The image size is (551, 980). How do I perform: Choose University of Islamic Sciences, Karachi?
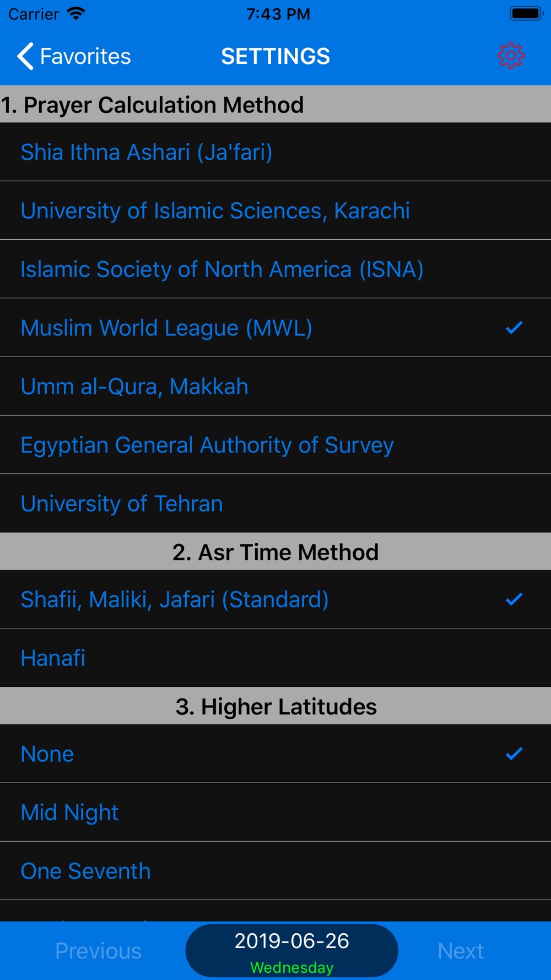pos(275,211)
